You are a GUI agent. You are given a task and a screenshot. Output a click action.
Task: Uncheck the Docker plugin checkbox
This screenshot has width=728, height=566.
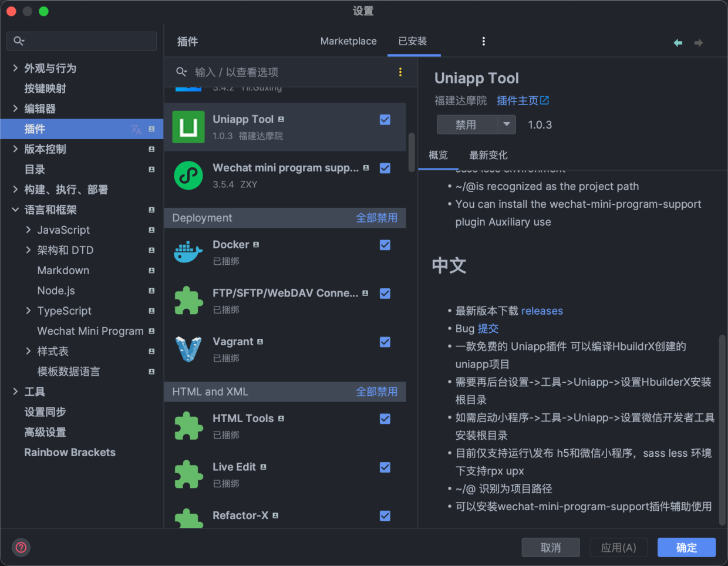coord(385,245)
